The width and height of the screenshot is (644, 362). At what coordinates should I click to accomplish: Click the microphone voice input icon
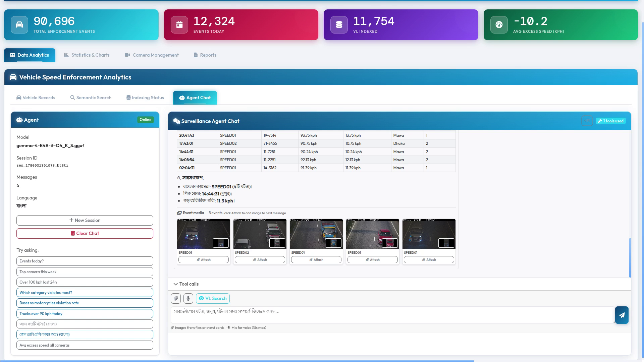[x=188, y=298]
